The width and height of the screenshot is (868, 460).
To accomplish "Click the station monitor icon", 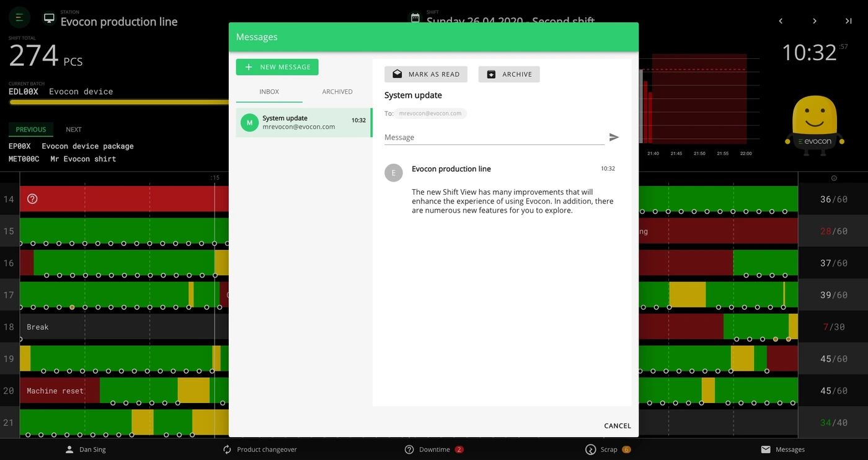I will [x=48, y=18].
